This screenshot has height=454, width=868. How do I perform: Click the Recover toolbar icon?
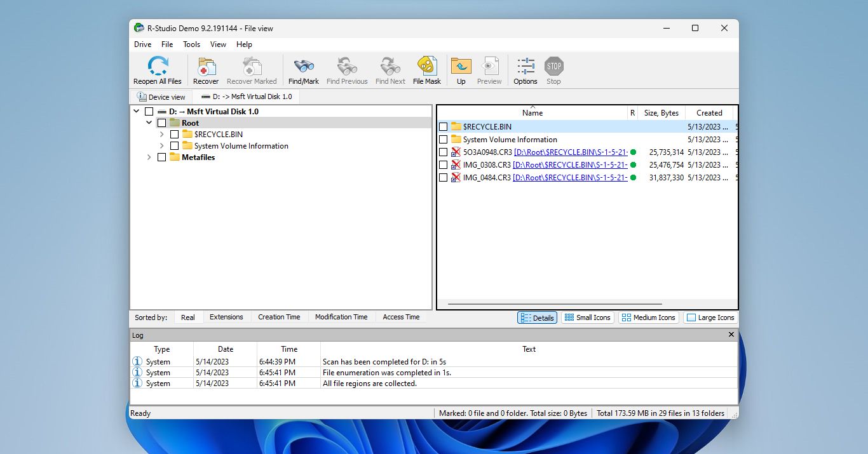206,66
